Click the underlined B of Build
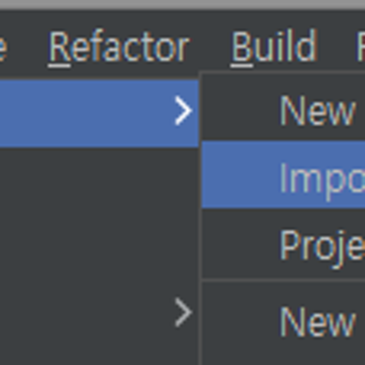Image resolution: width=365 pixels, height=365 pixels. (241, 47)
